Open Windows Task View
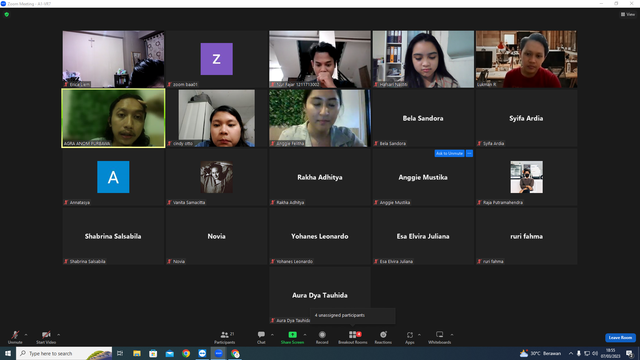This screenshot has width=640, height=360. (120, 353)
